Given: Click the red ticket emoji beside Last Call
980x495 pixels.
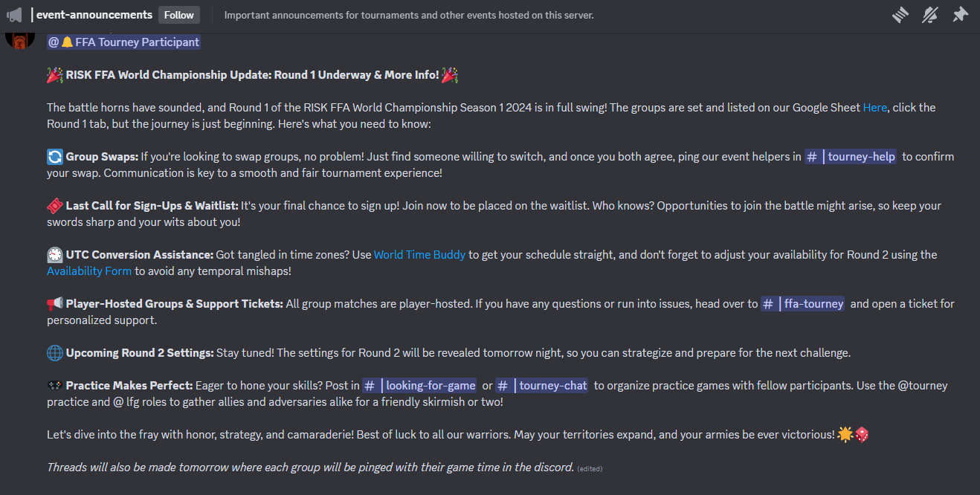Looking at the screenshot, I should point(55,206).
